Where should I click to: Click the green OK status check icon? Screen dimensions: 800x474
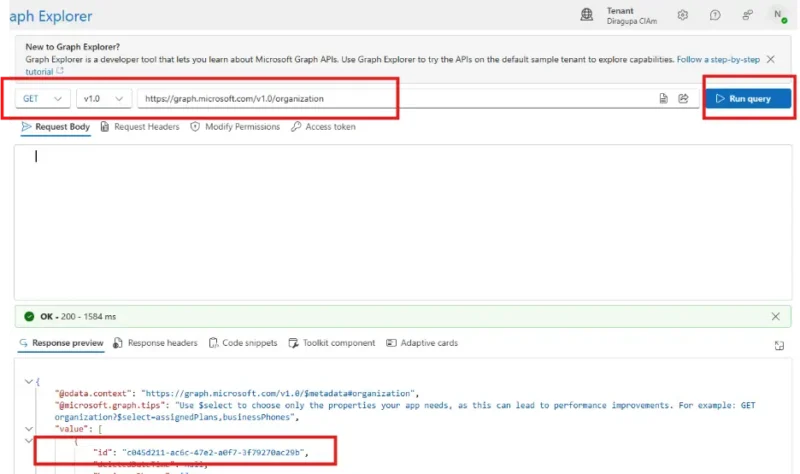(29, 316)
